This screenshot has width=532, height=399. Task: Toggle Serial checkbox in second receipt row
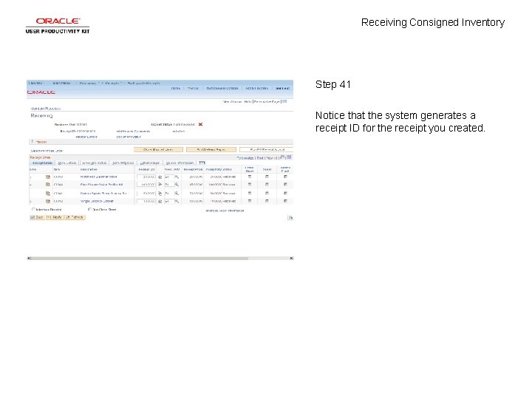[267, 185]
